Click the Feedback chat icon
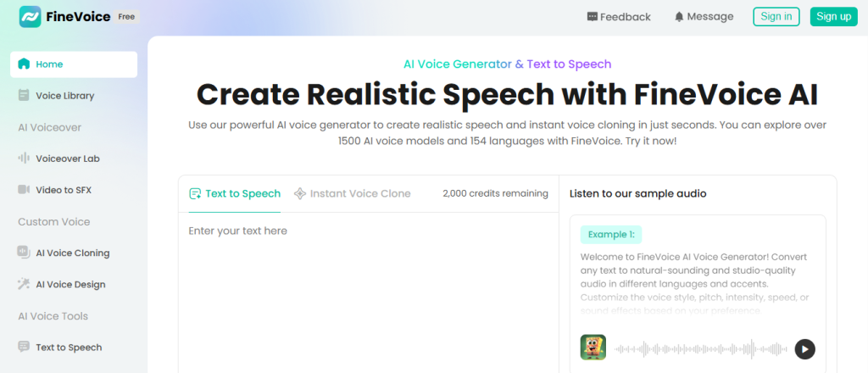This screenshot has width=868, height=373. pos(593,17)
